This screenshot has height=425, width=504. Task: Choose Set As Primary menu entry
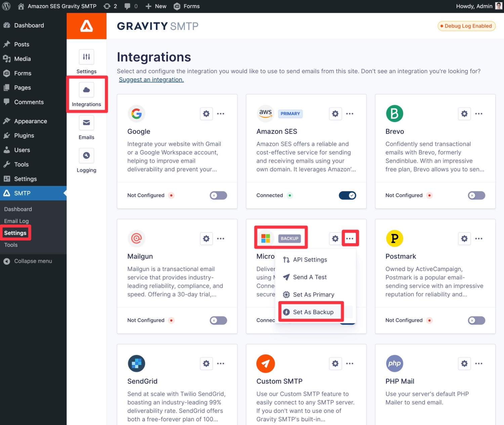coord(316,295)
